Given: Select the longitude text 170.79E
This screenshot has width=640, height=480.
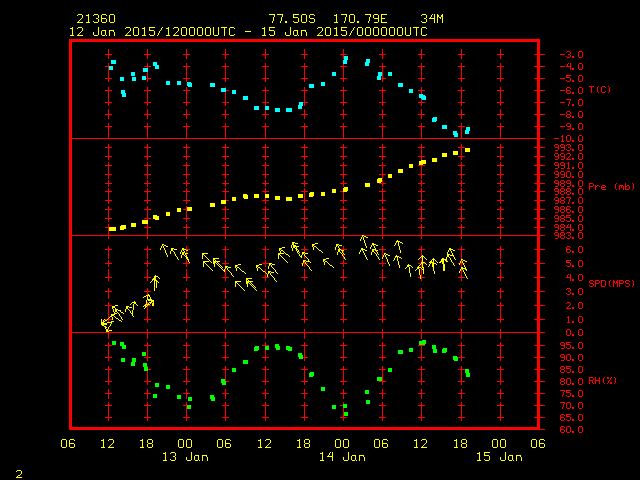Looking at the screenshot, I should (x=360, y=19).
